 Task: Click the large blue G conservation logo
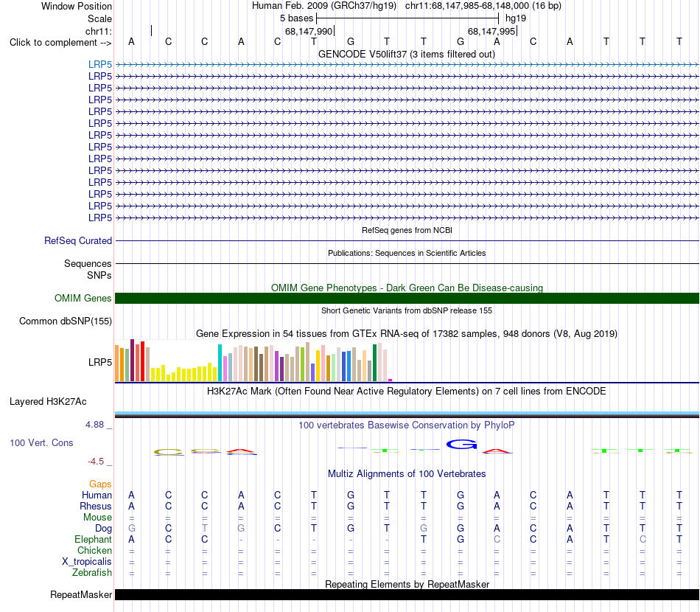tap(461, 445)
